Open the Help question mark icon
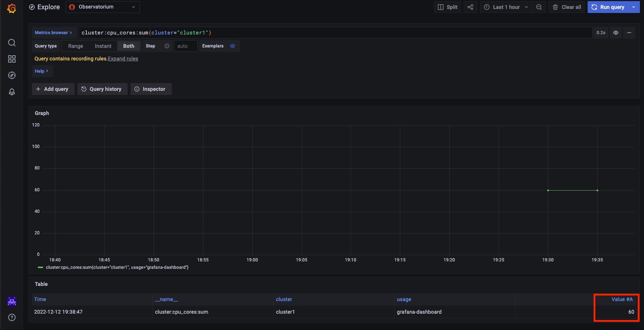Image resolution: width=644 pixels, height=330 pixels. tap(12, 317)
